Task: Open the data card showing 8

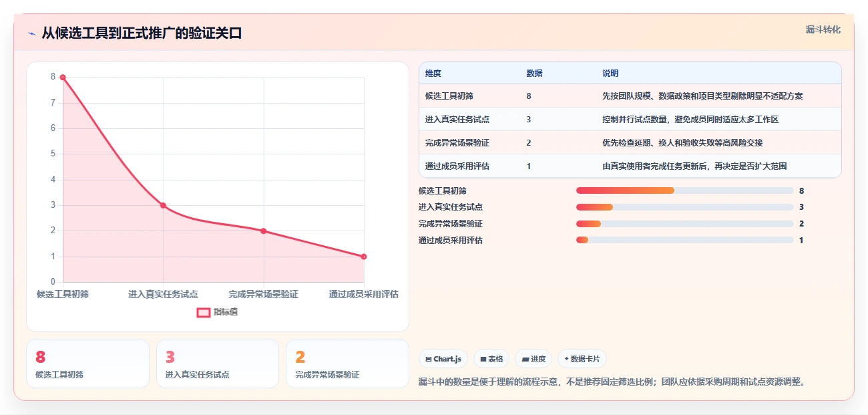Action: pos(87,364)
